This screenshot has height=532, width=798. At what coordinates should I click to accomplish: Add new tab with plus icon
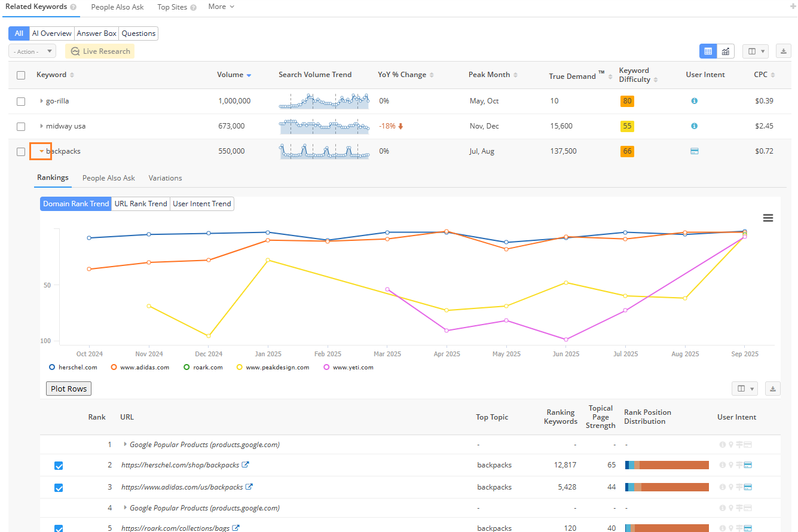point(793,7)
